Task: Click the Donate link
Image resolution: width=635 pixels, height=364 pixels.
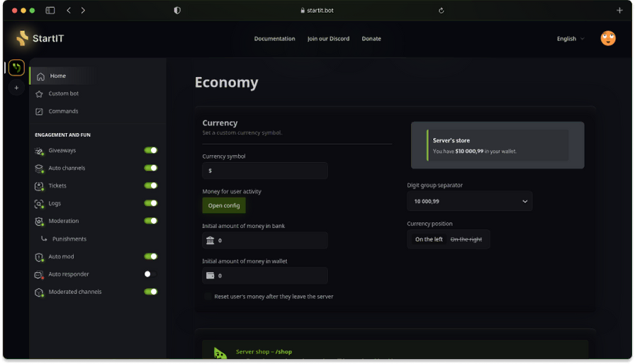Action: coord(371,39)
